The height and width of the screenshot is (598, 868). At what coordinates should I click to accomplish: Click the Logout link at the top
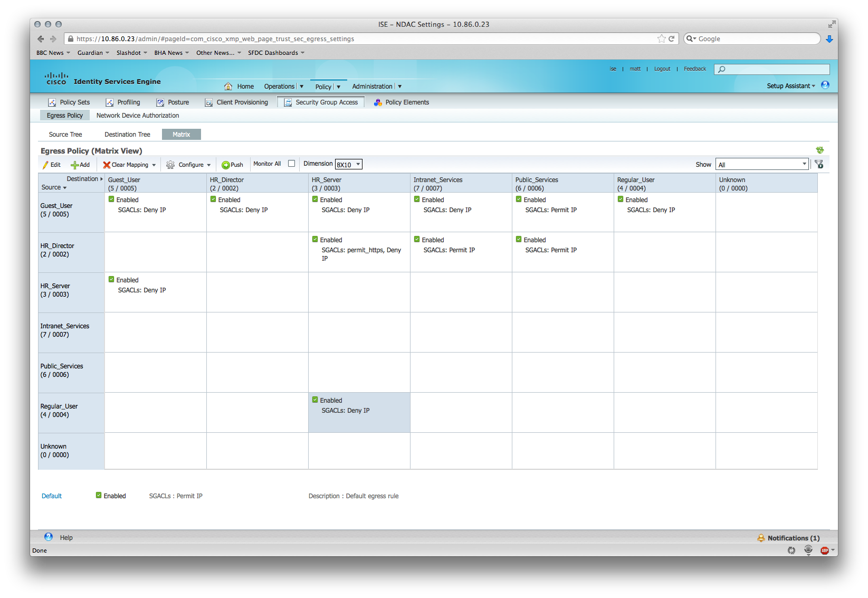[x=662, y=69]
